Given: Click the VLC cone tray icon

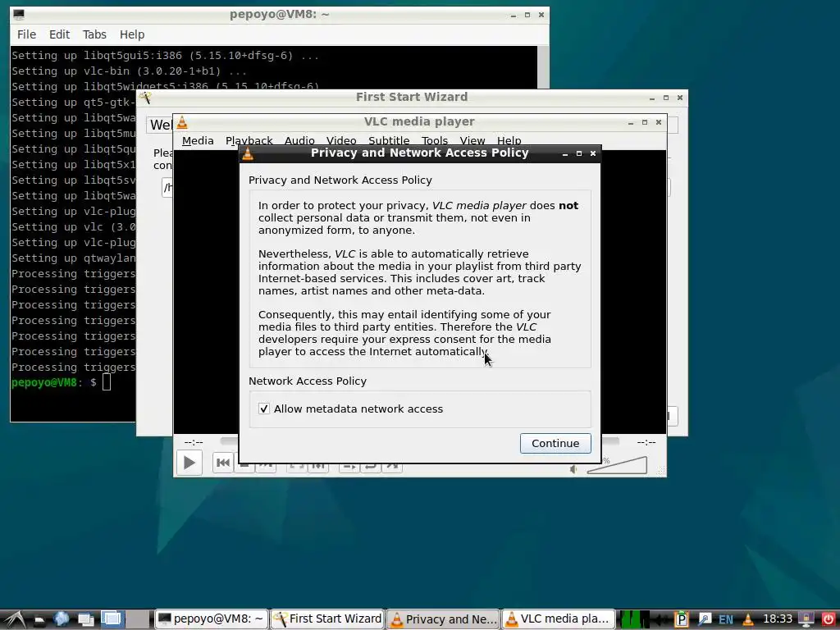Looking at the screenshot, I should click(x=748, y=620).
